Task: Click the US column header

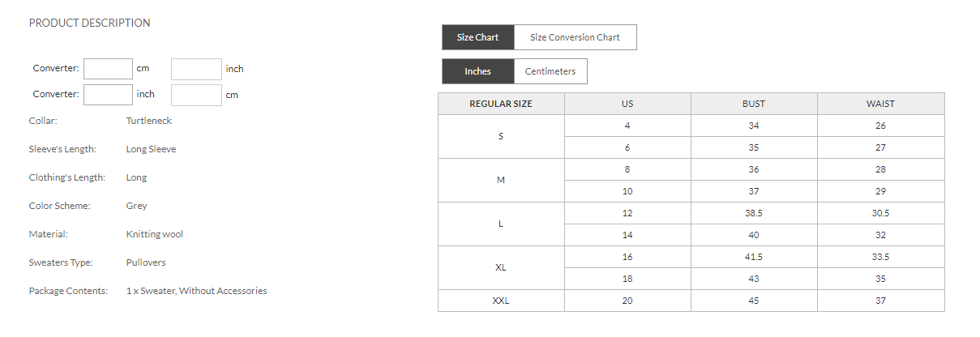Action: click(627, 104)
